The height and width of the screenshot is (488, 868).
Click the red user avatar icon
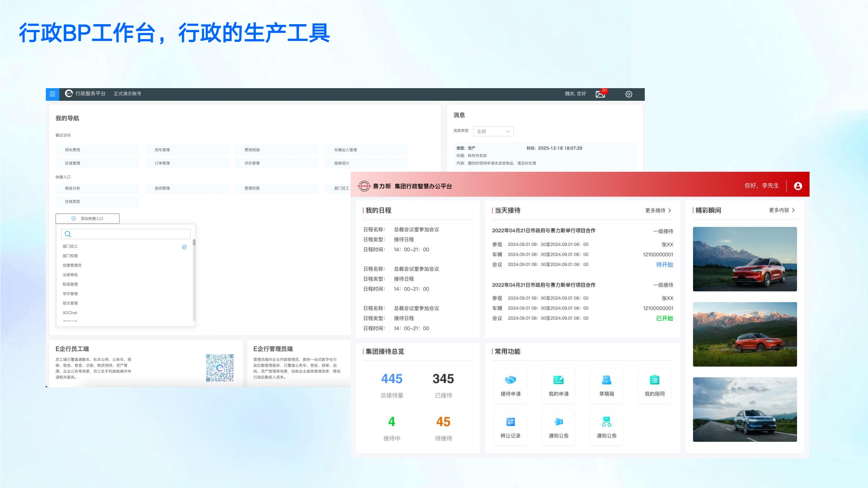point(798,186)
